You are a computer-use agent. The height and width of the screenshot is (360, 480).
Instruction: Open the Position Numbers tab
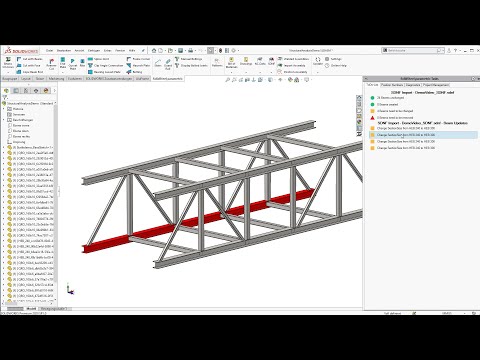pyautogui.click(x=392, y=85)
